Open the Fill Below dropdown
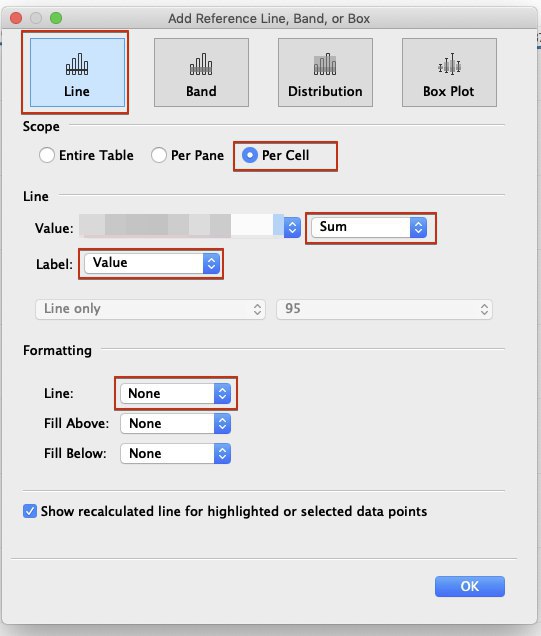541x636 pixels. tap(176, 453)
